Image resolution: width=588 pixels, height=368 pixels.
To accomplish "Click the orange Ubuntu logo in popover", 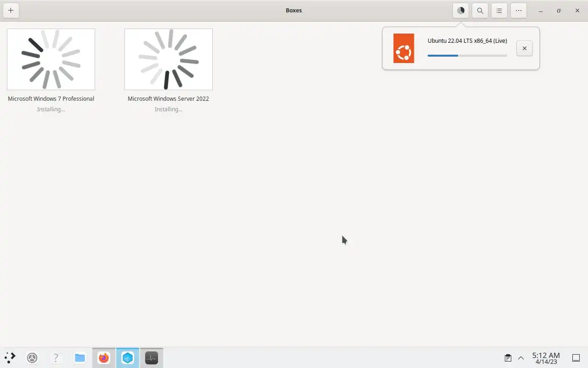I will click(404, 48).
